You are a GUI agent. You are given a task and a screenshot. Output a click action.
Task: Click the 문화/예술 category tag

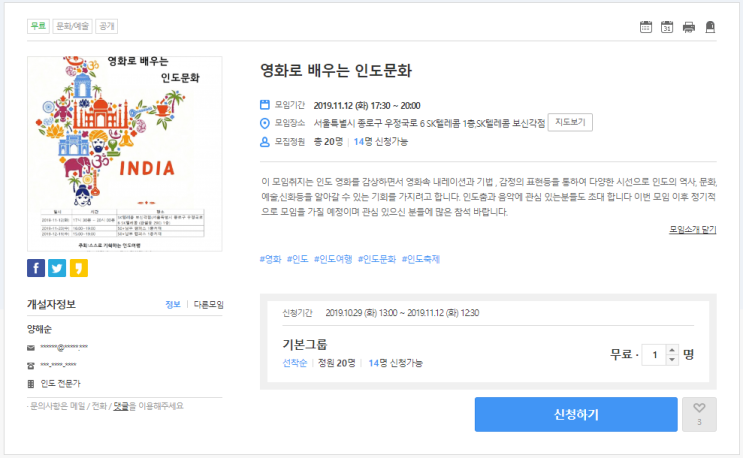(72, 26)
